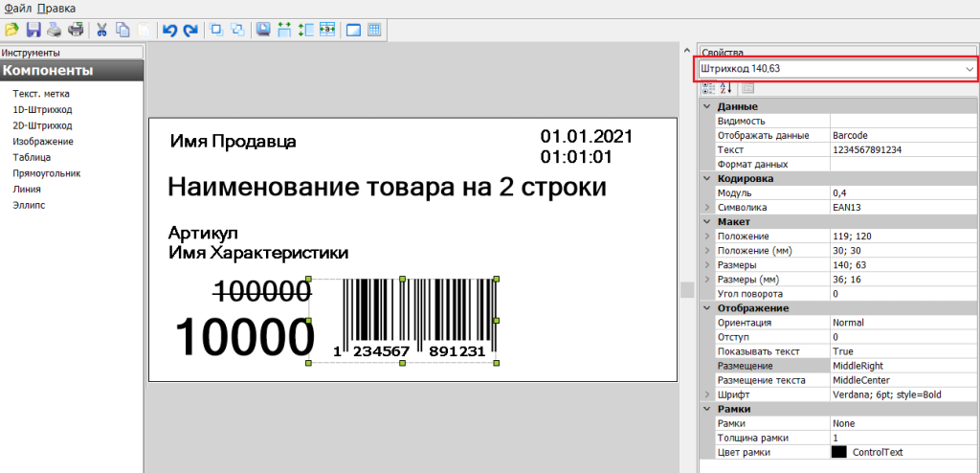Expand the Символика property
Viewport: 980px width, 473px height.
(x=707, y=207)
